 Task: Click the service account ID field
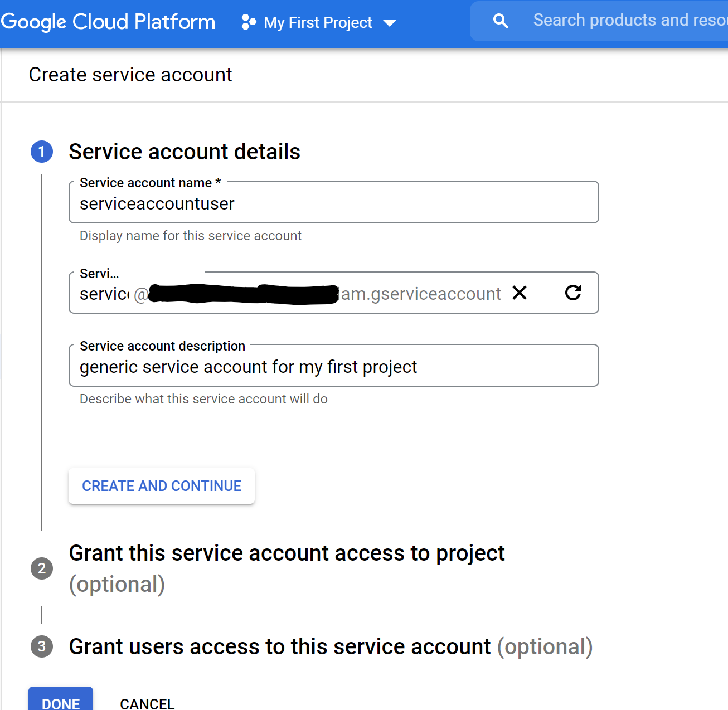coord(104,294)
